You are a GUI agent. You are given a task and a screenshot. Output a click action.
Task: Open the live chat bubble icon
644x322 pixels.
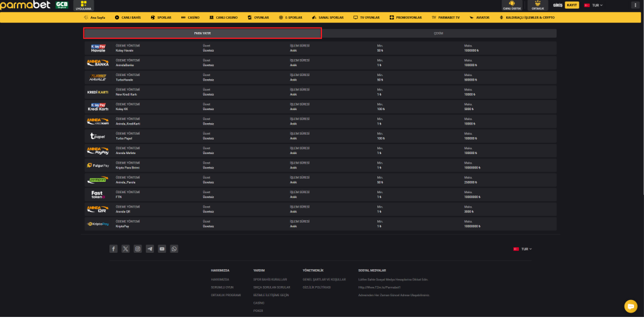coord(630,306)
